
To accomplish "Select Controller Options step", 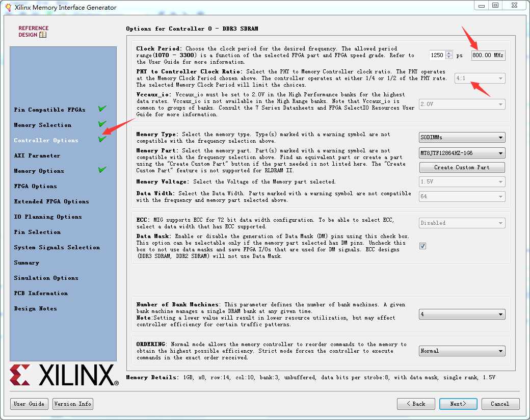I will tap(46, 140).
